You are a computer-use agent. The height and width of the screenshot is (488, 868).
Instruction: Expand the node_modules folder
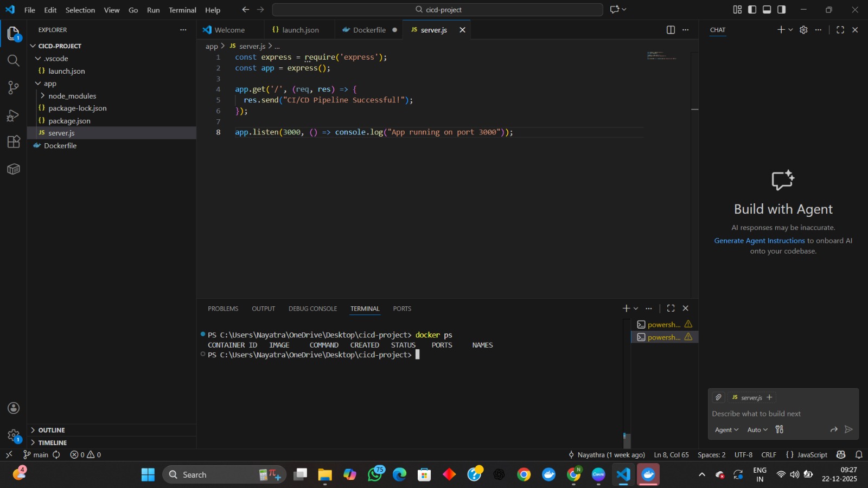[72, 96]
